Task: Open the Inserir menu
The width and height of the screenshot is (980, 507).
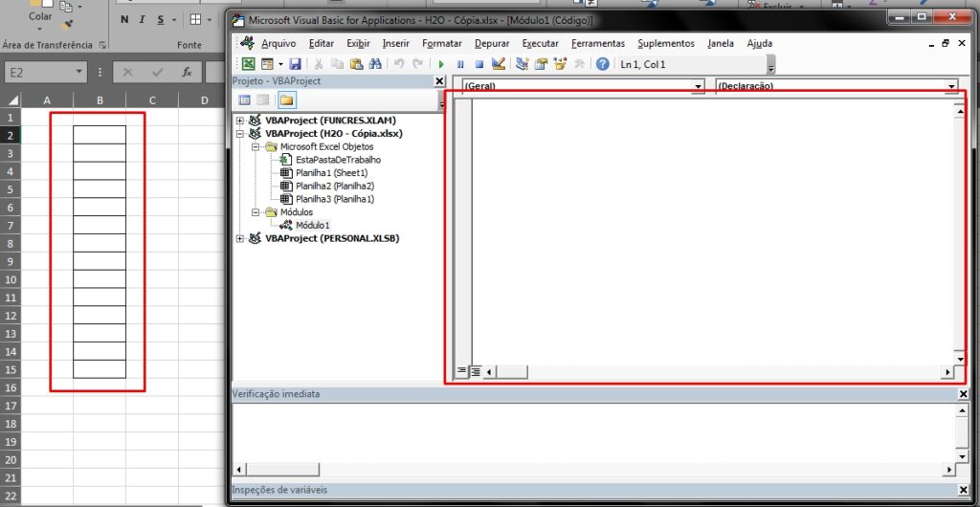Action: pyautogui.click(x=395, y=43)
